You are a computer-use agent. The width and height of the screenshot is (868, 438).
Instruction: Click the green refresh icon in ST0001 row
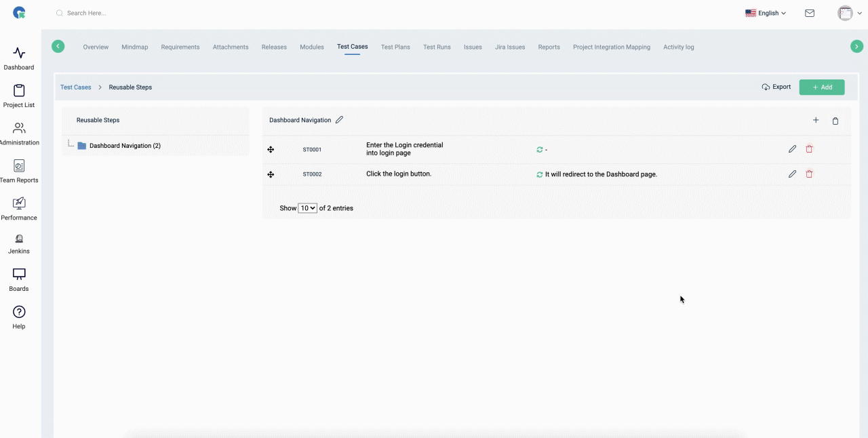(540, 150)
